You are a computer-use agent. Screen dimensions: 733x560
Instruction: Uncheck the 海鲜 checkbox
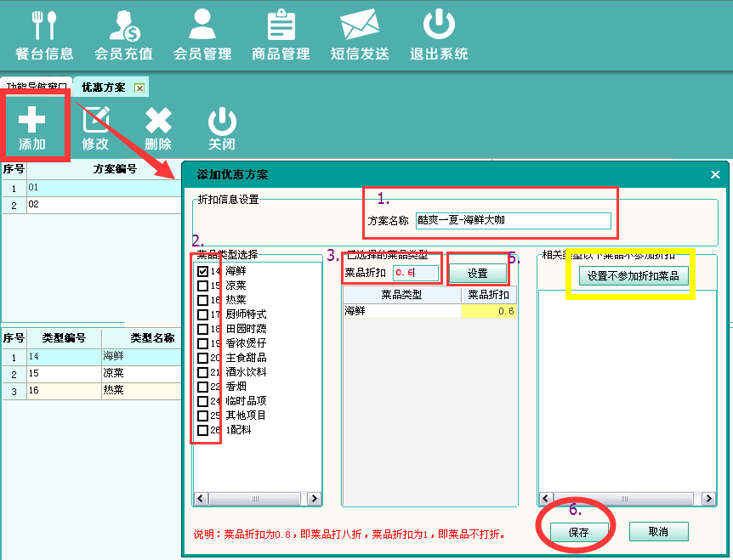pyautogui.click(x=202, y=271)
